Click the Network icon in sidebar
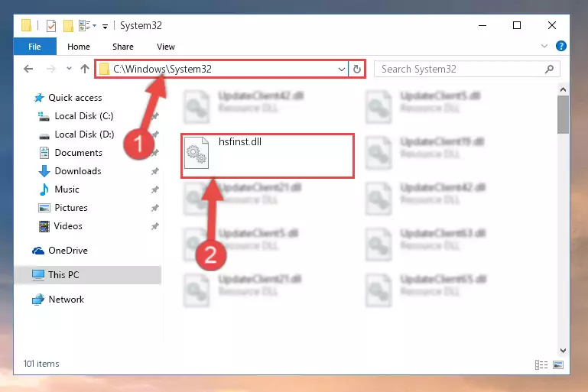 click(38, 300)
